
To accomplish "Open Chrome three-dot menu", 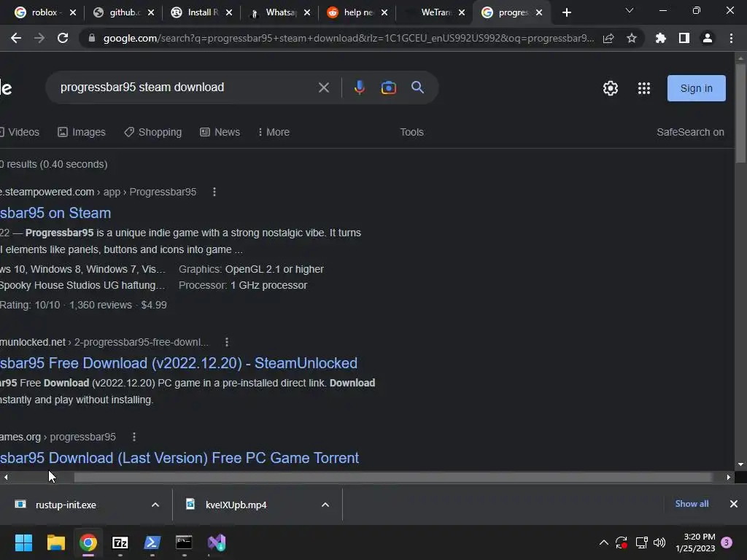I will (731, 38).
